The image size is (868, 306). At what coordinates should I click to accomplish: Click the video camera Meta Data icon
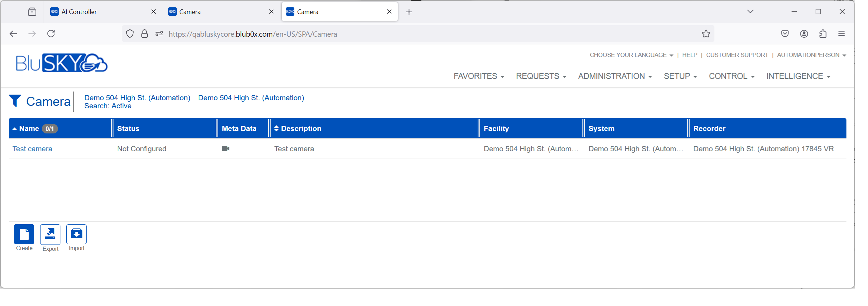click(x=226, y=149)
